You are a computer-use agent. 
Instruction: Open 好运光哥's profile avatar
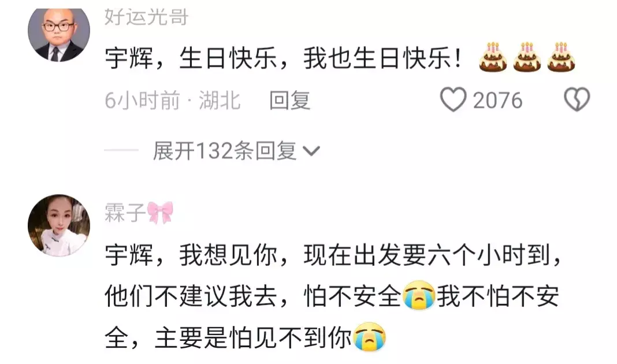click(59, 33)
